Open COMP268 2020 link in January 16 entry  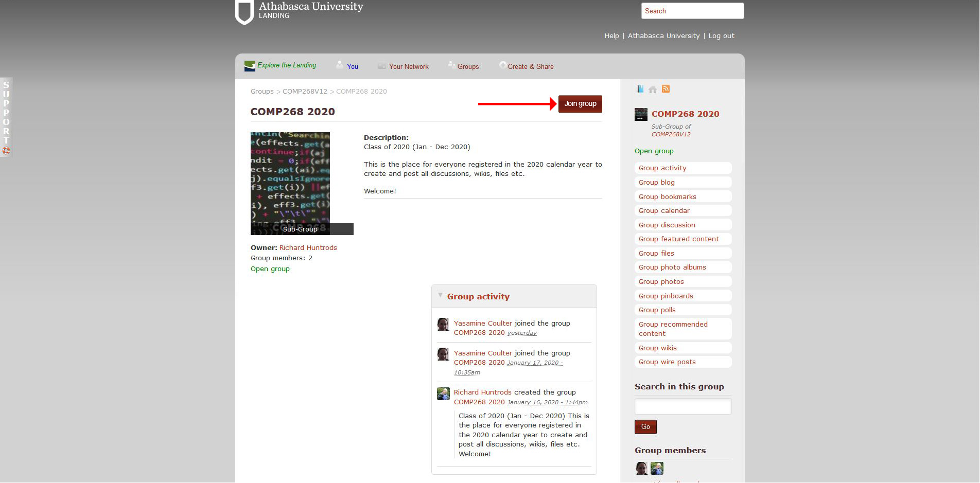pos(479,402)
